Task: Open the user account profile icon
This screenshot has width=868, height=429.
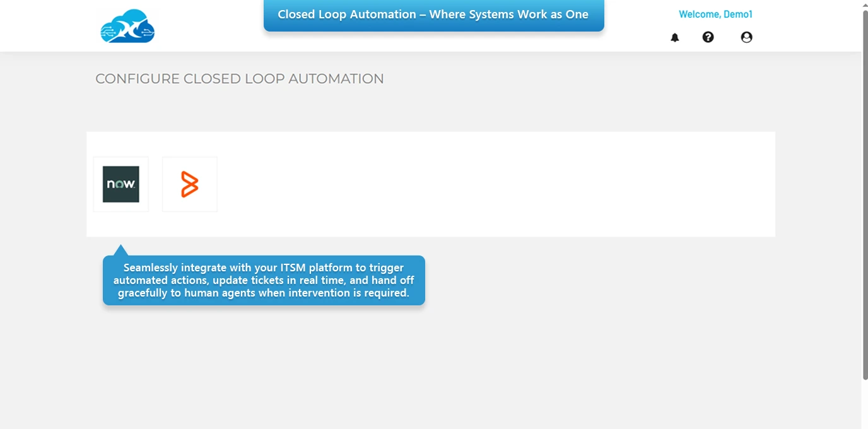Action: [x=746, y=37]
